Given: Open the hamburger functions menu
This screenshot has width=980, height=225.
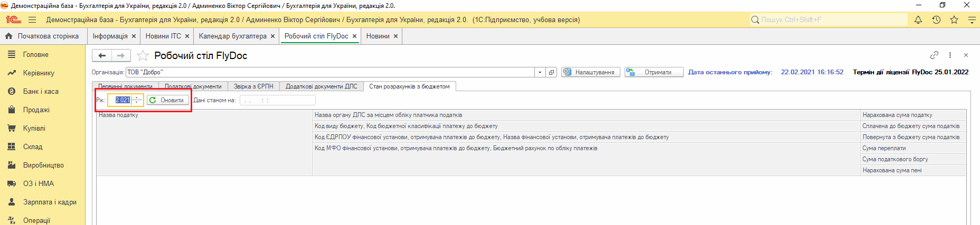Looking at the screenshot, I should click(32, 20).
